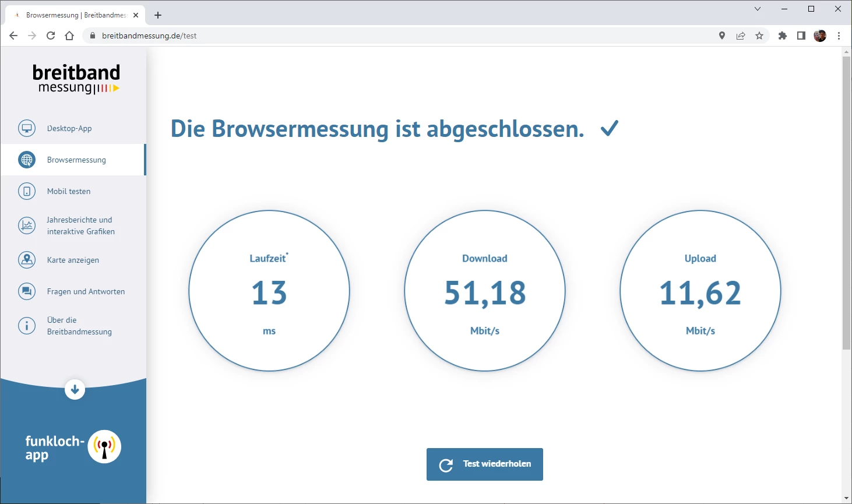Image resolution: width=852 pixels, height=504 pixels.
Task: Click the Upload value 11,62
Action: (x=700, y=293)
